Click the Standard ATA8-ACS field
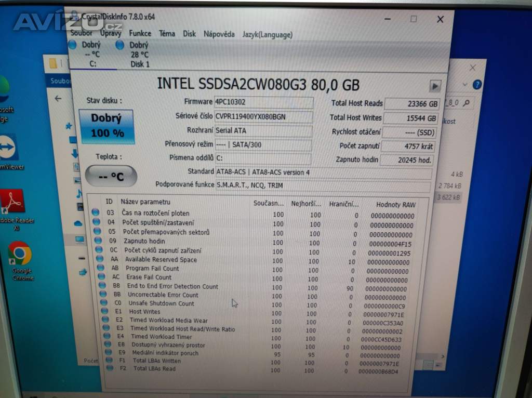532x398 pixels. [x=324, y=173]
